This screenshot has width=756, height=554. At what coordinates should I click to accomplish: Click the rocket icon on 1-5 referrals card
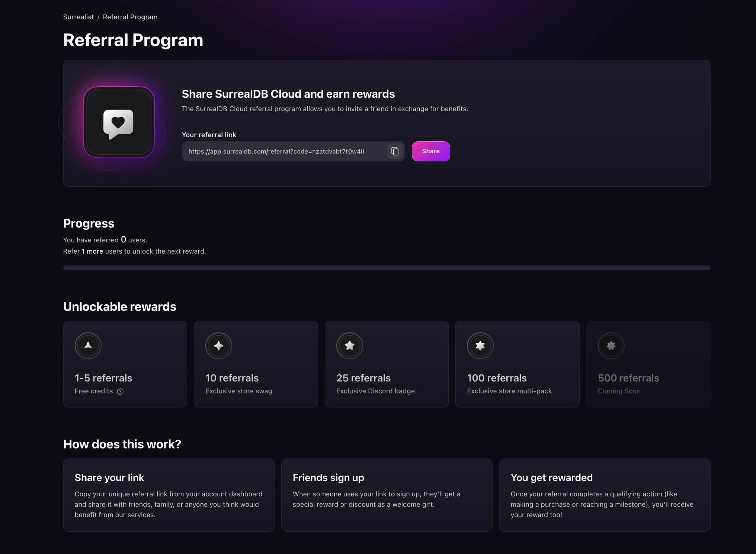coord(88,345)
